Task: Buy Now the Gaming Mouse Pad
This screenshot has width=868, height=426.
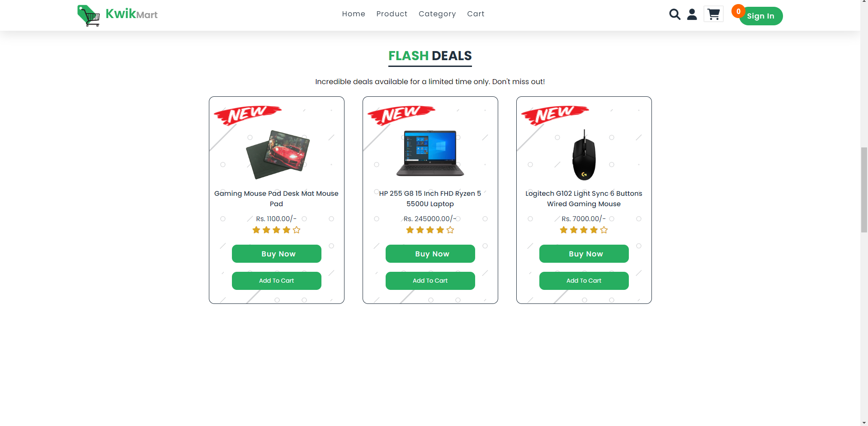Action: pyautogui.click(x=277, y=254)
